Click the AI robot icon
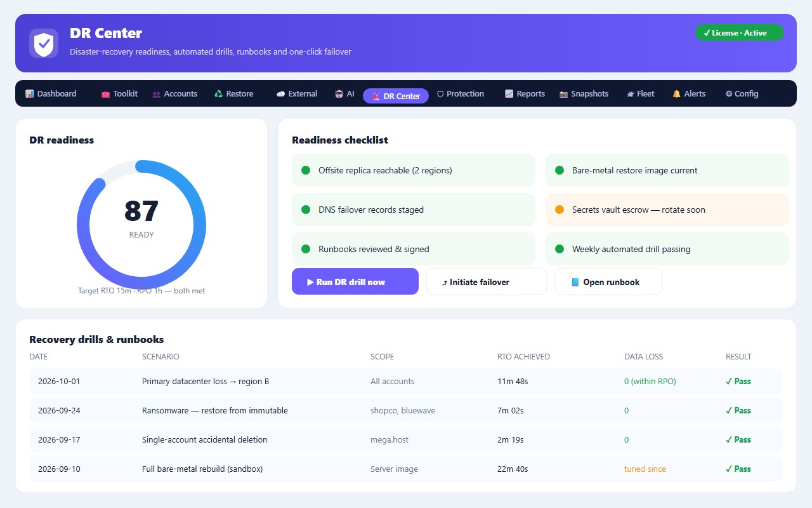The height and width of the screenshot is (508, 812). [x=339, y=94]
